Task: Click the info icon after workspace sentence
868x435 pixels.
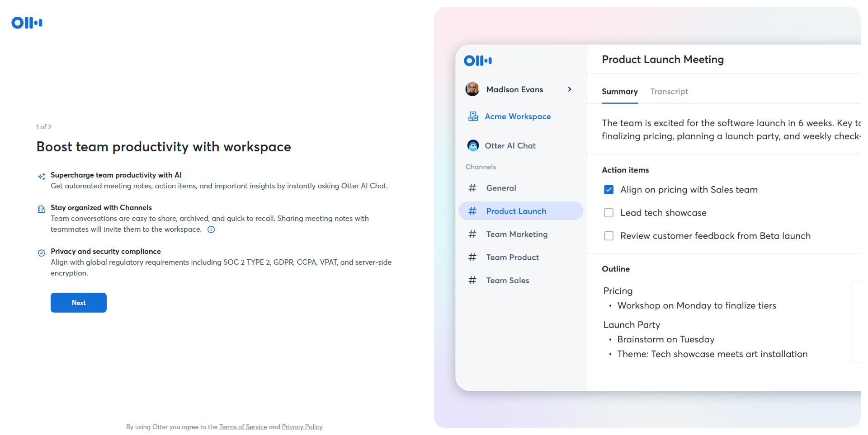Action: point(211,229)
